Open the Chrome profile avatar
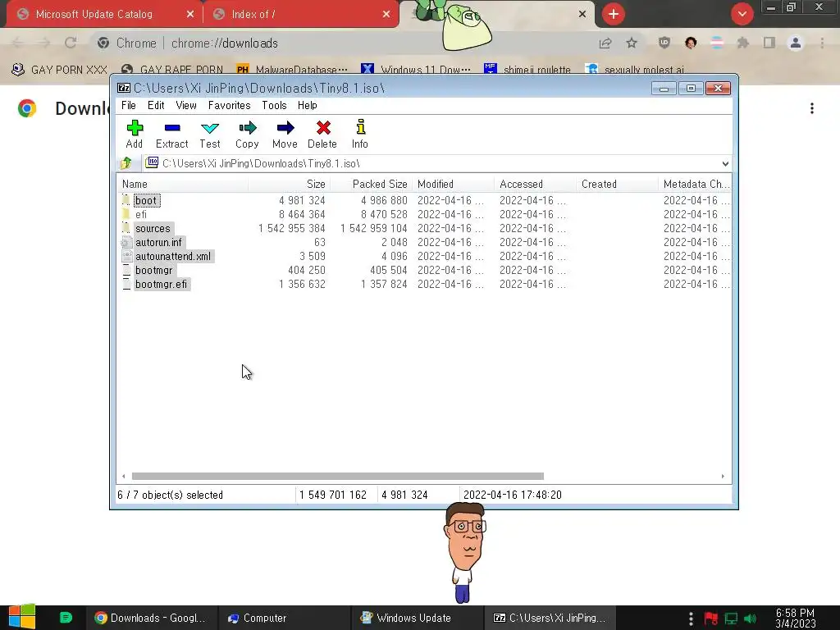Viewport: 840px width, 630px height. tap(796, 43)
